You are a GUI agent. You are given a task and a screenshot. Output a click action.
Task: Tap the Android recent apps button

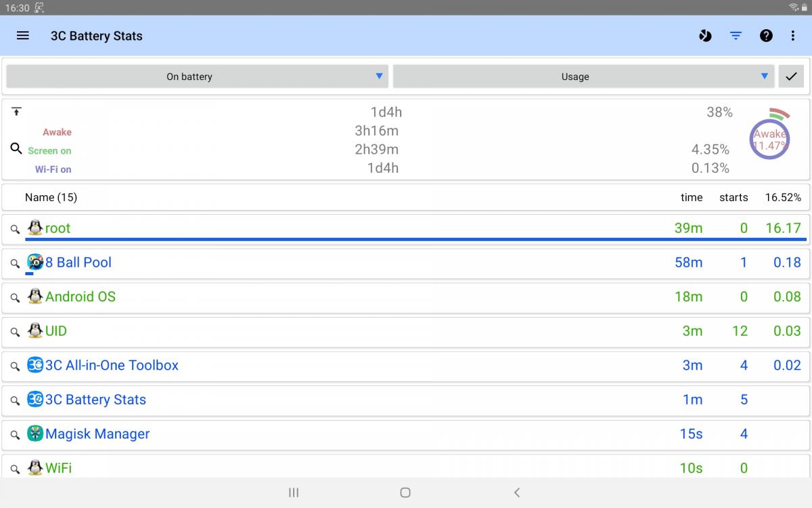(x=294, y=492)
